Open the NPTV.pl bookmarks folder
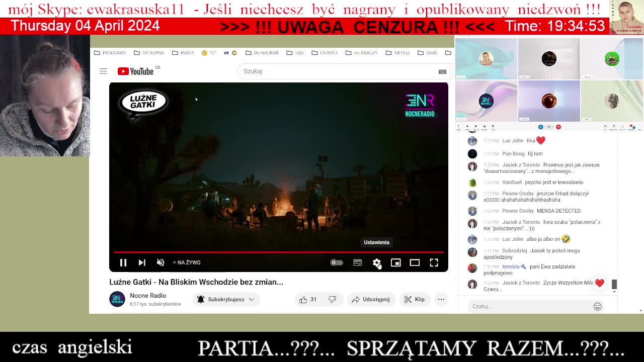The width and height of the screenshot is (644, 362). (398, 53)
